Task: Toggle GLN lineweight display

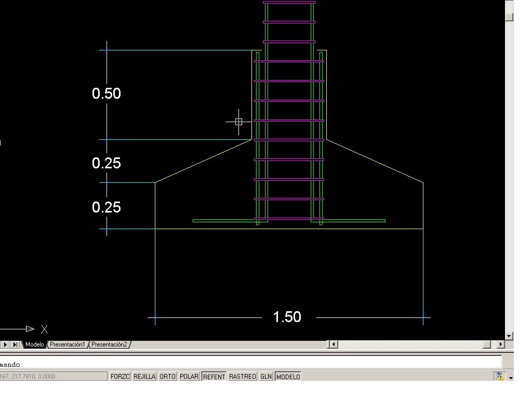Action: click(265, 376)
